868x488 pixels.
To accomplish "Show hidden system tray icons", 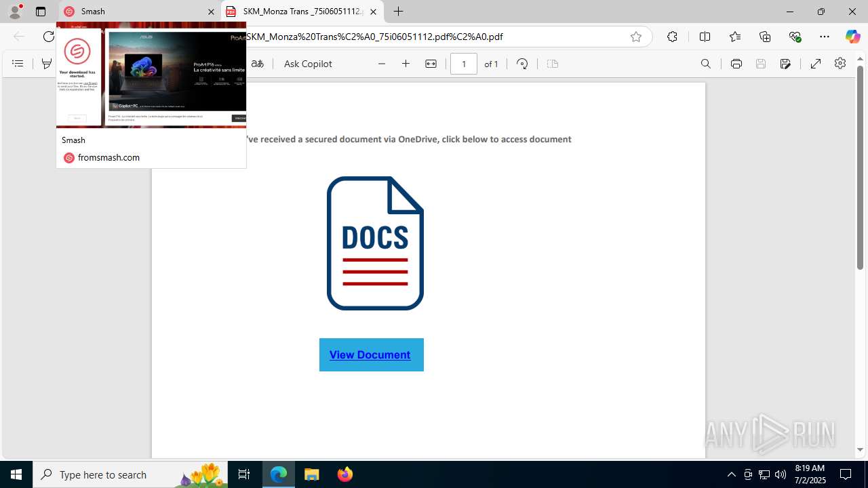I will coord(731,474).
